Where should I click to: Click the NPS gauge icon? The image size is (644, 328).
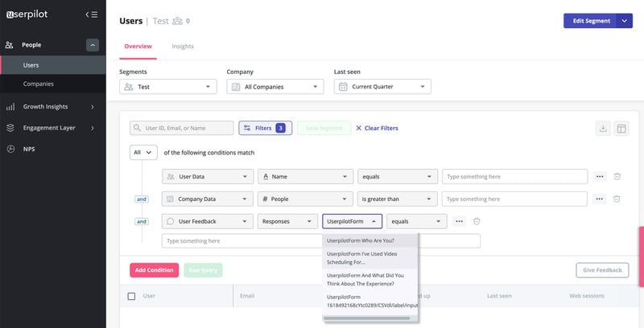tap(10, 149)
